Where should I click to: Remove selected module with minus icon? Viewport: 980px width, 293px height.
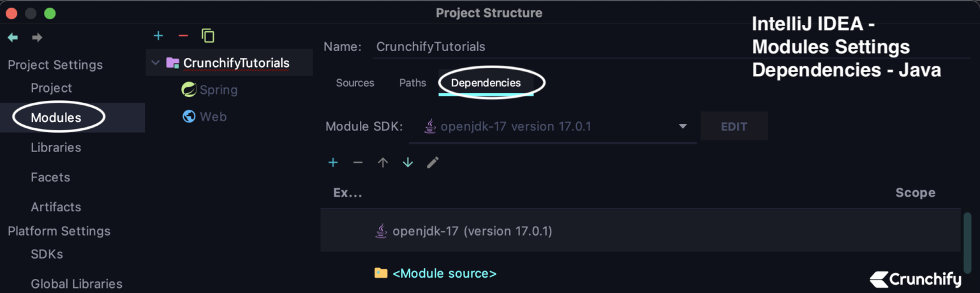coord(183,36)
